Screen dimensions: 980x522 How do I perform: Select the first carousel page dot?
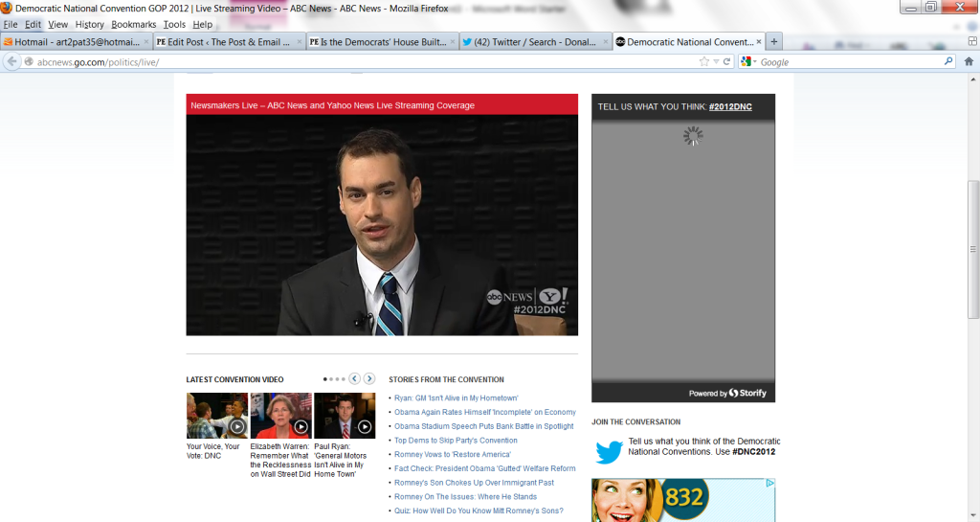[x=325, y=379]
